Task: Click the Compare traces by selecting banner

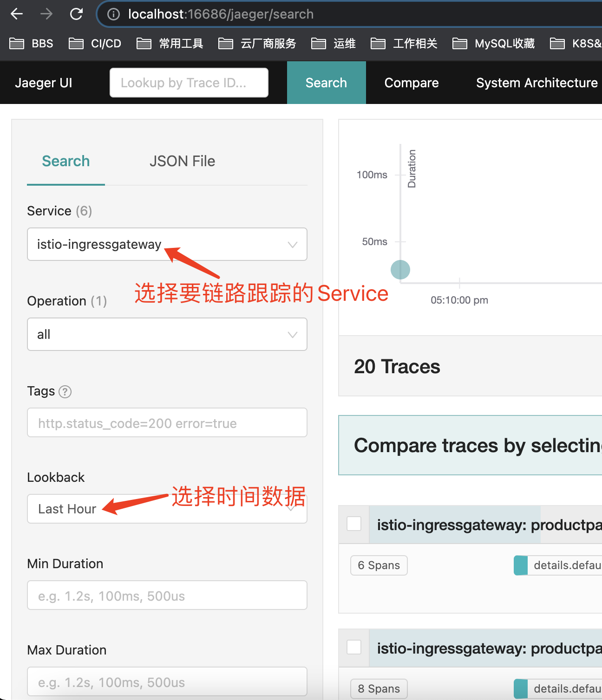Action: [x=470, y=445]
